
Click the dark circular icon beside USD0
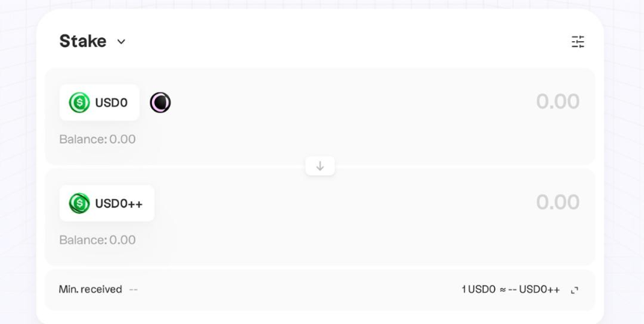pos(160,103)
